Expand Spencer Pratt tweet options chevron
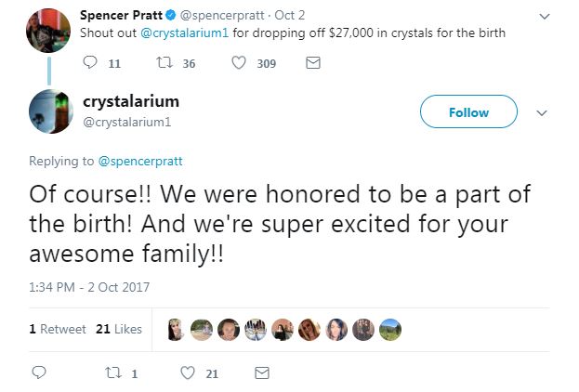The image size is (579, 392). click(x=545, y=16)
